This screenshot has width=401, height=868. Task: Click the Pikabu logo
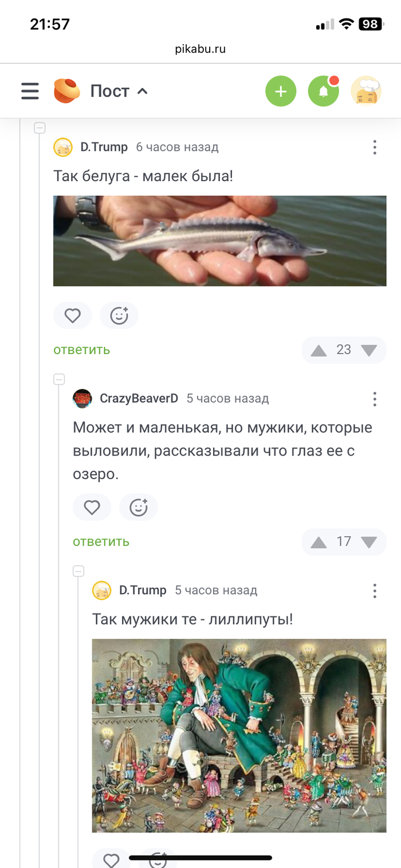66,91
